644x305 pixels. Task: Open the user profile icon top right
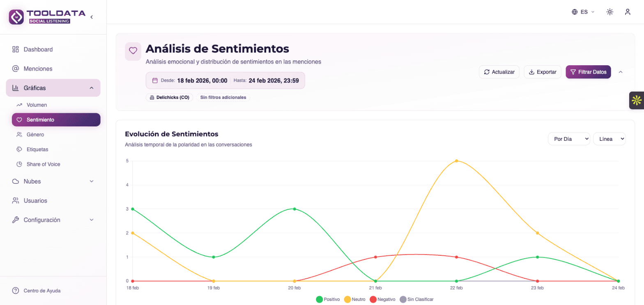628,12
